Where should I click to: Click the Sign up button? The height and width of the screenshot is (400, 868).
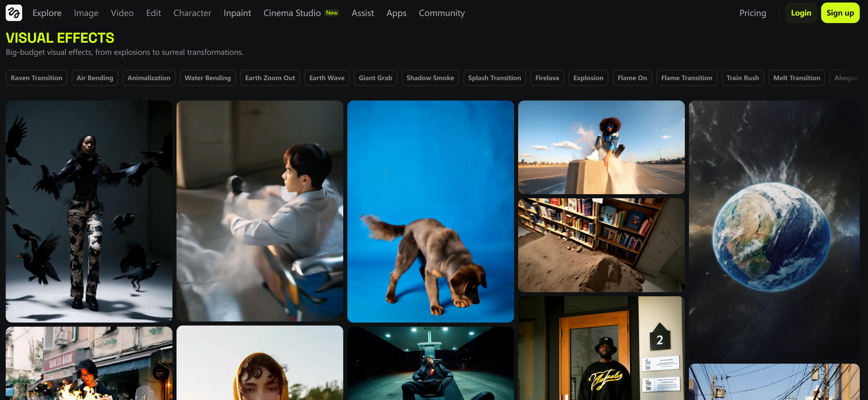[840, 13]
